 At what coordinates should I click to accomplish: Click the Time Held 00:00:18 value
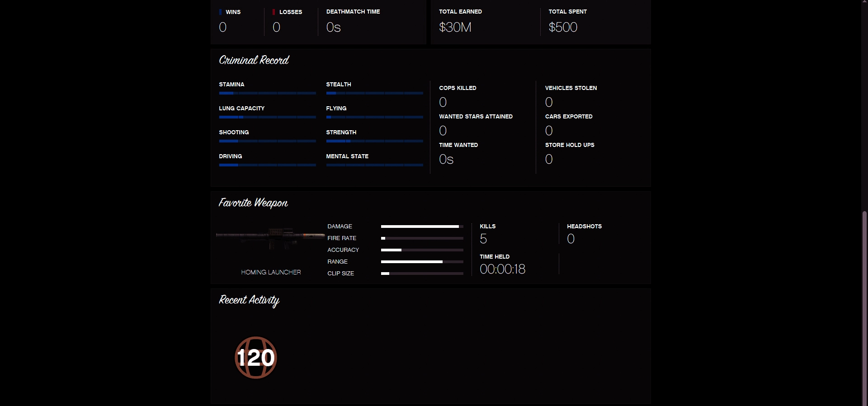pyautogui.click(x=502, y=269)
